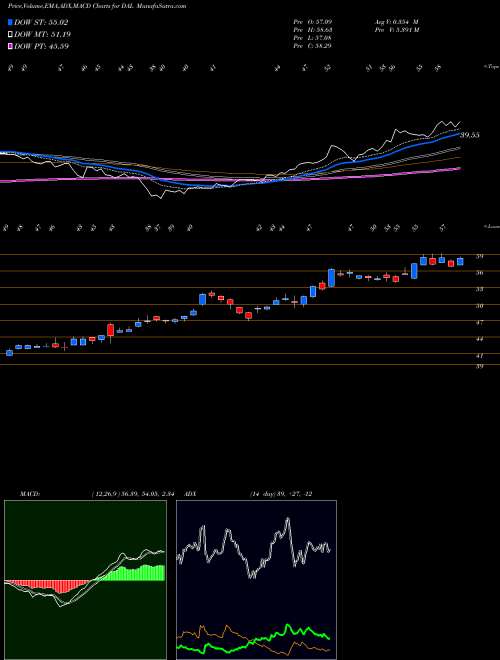Click the blue DOW ST legend swatch
Image resolution: width=500 pixels, height=660 pixels.
coord(11,22)
